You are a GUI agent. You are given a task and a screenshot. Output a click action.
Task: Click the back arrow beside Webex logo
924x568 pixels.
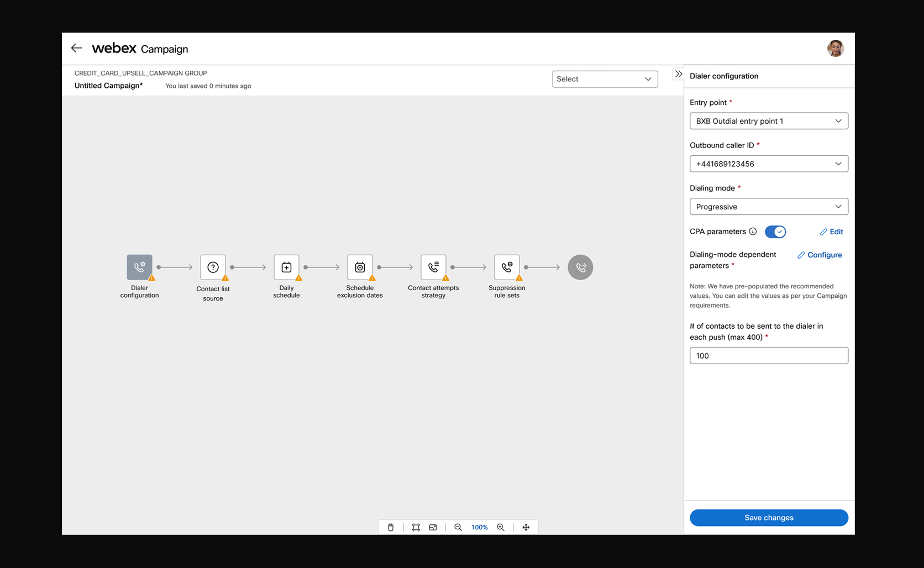click(77, 48)
